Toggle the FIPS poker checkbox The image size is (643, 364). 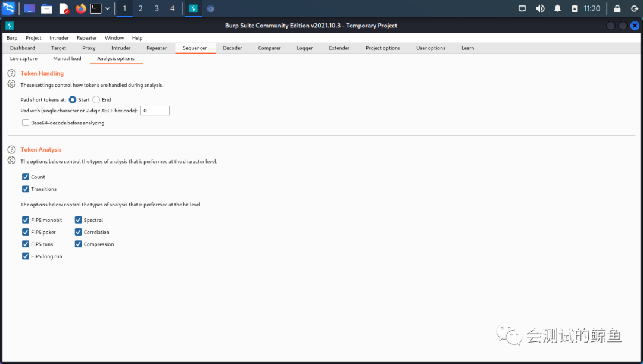26,232
